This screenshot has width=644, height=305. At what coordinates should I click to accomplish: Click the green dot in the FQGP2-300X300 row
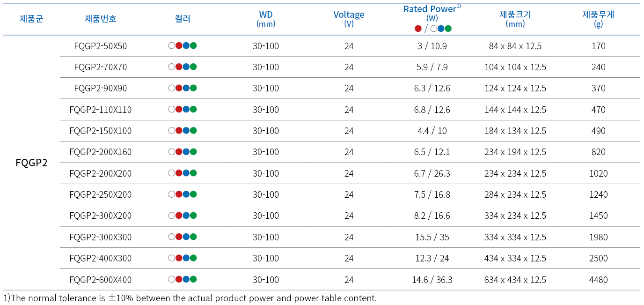193,237
